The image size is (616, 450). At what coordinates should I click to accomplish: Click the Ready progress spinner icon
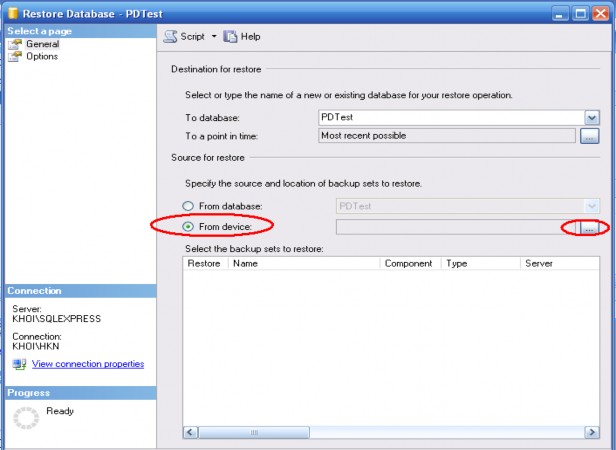click(x=26, y=418)
